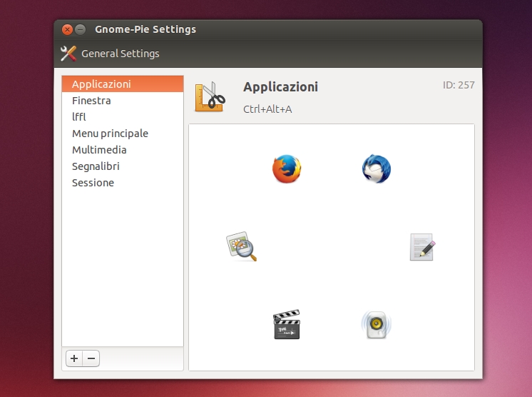Click the ID: 257 label
The width and height of the screenshot is (532, 397).
point(459,85)
